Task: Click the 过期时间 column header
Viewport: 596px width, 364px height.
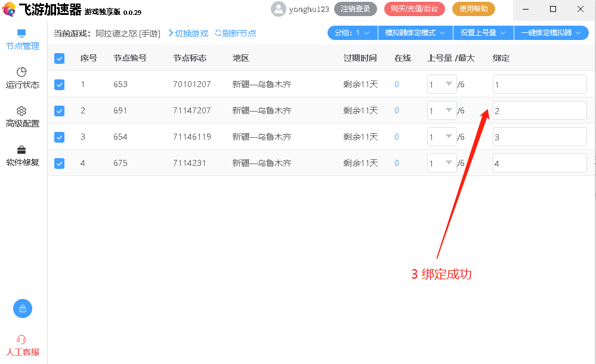Action: point(360,58)
